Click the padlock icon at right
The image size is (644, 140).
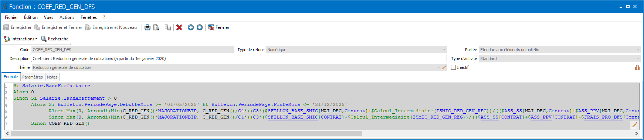click(637, 67)
